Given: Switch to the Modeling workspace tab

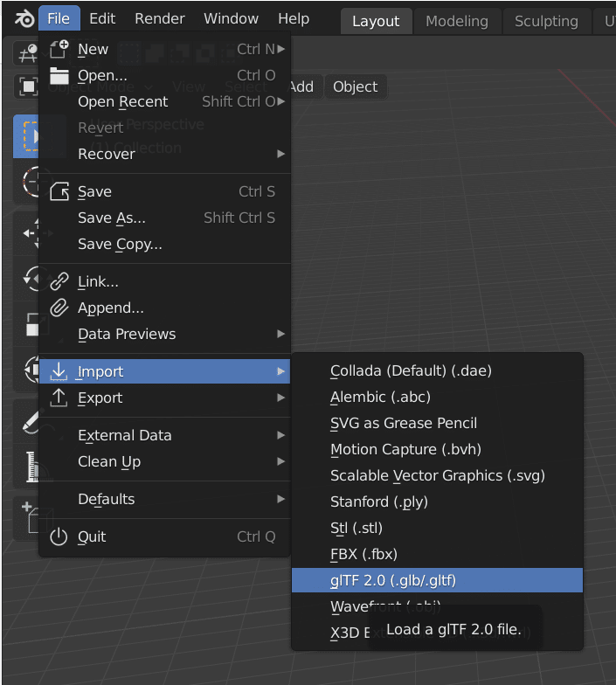Looking at the screenshot, I should (x=457, y=21).
